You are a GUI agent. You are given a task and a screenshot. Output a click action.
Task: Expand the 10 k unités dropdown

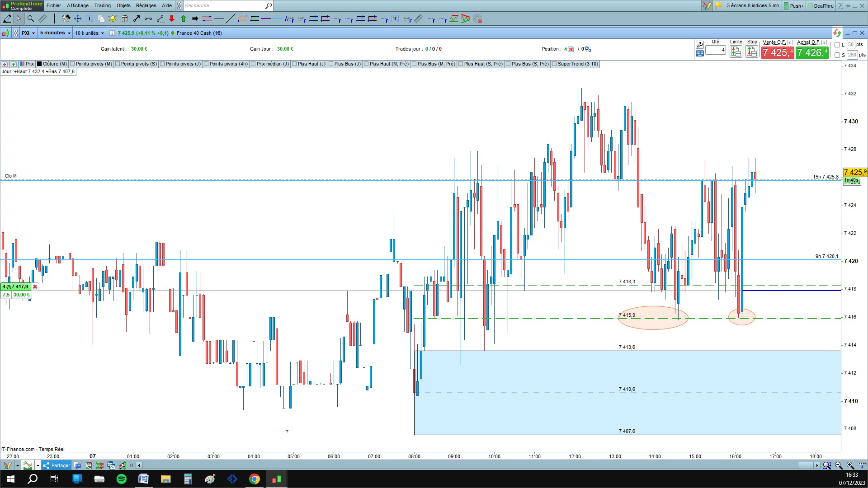click(90, 33)
